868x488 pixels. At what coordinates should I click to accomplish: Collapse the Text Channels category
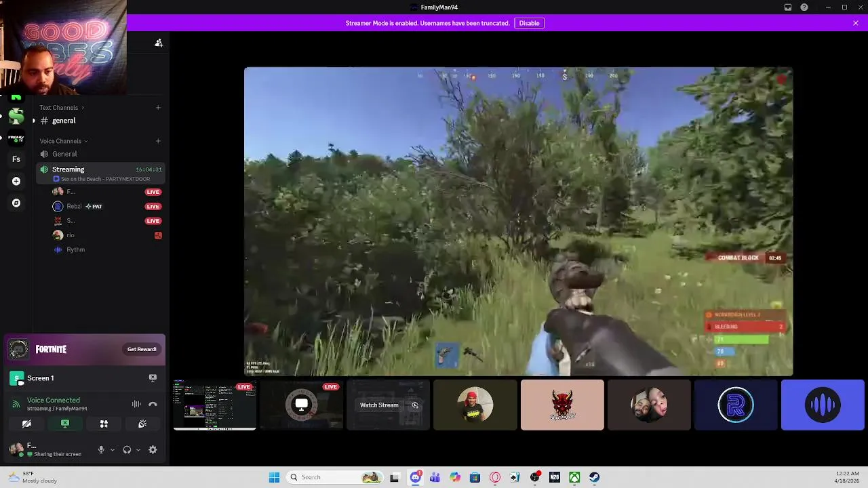click(x=62, y=107)
